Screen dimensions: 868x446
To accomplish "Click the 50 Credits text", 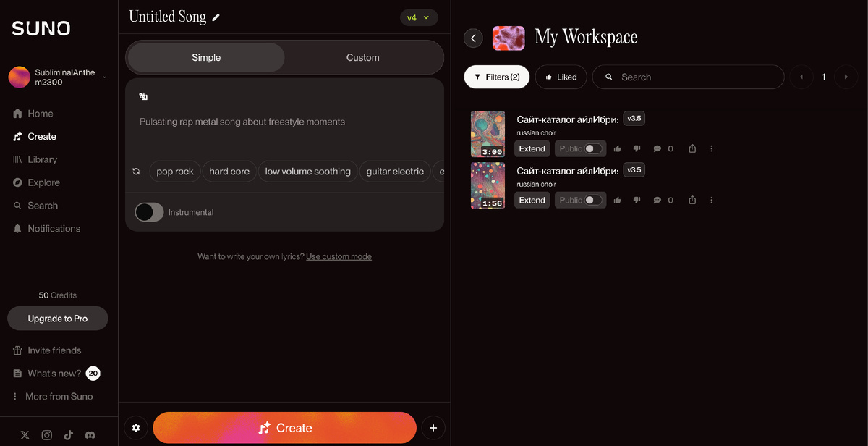I will click(x=58, y=295).
